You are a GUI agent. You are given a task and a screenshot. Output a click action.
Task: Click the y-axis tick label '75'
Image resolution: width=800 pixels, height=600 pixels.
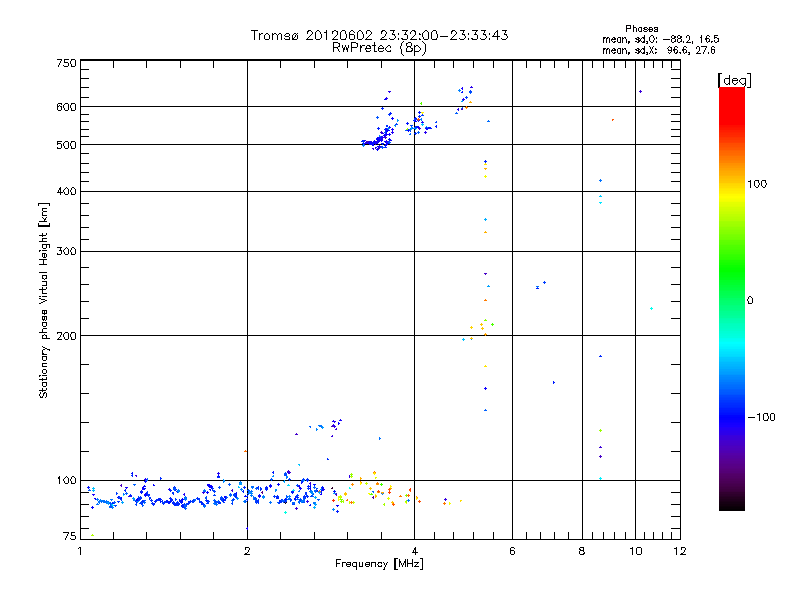point(70,536)
